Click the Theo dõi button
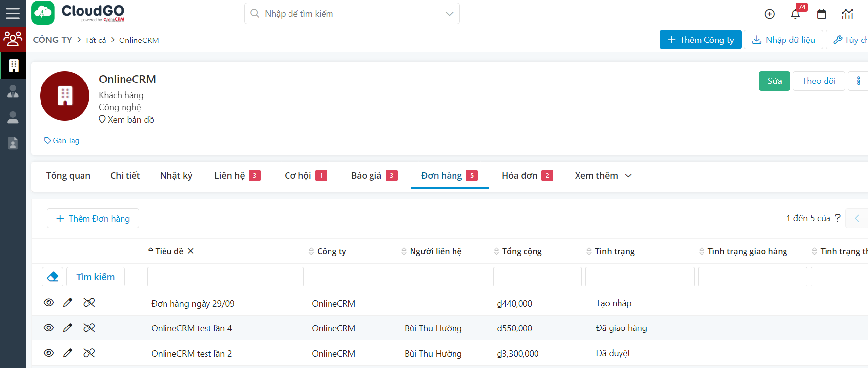This screenshot has width=868, height=368. (819, 81)
